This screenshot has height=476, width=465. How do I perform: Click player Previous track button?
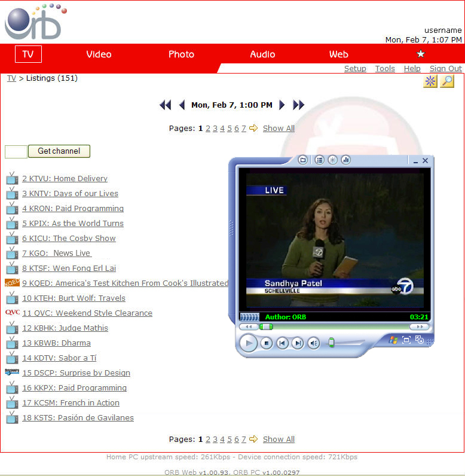[282, 343]
